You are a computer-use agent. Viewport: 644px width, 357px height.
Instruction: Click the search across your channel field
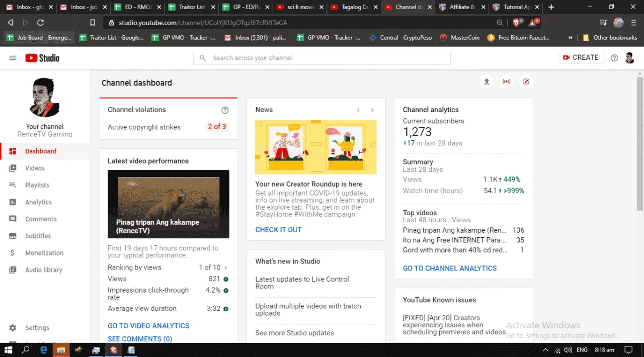tap(322, 58)
